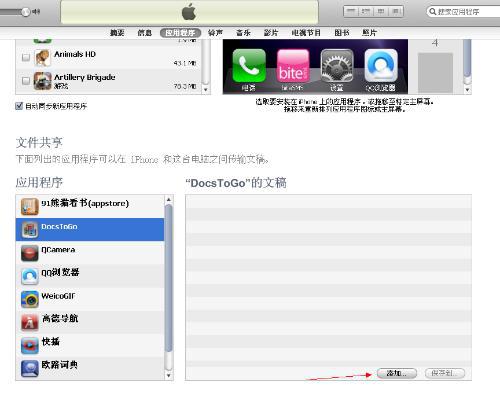Screen dimensions: 500x396
Task: Toggle 自动同步新应用程序 checkbox
Action: coord(19,106)
